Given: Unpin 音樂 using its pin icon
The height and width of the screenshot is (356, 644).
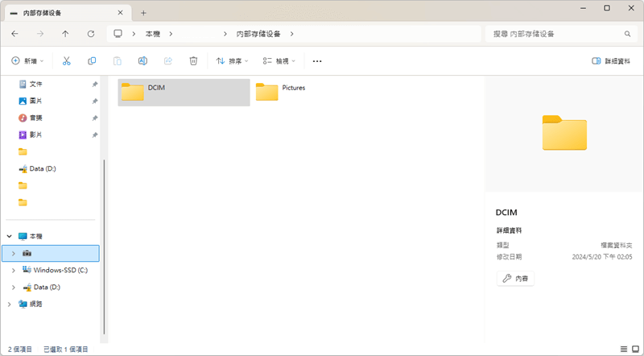Looking at the screenshot, I should click(94, 118).
